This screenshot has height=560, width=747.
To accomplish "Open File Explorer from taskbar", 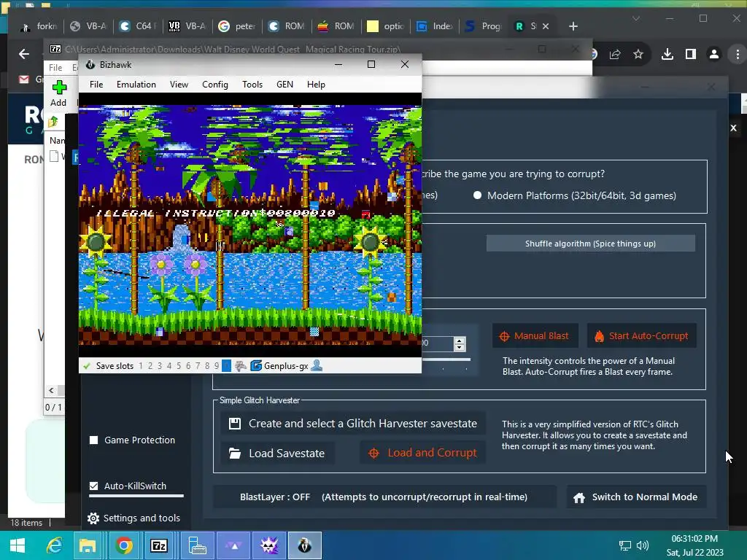I will click(x=88, y=545).
